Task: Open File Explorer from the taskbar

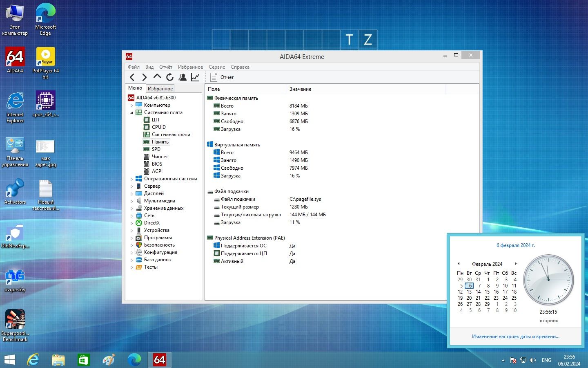Action: (58, 360)
